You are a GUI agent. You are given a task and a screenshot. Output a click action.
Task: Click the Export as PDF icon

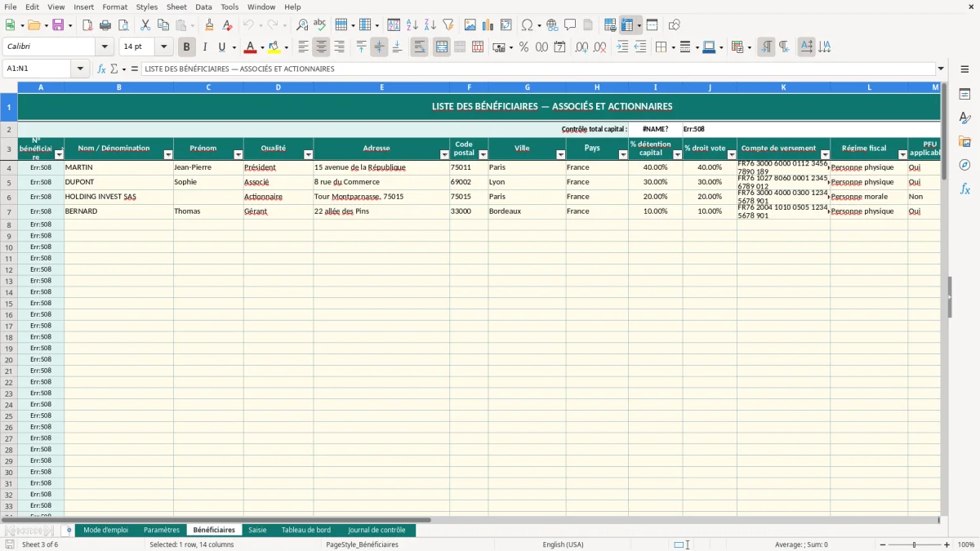[x=87, y=25]
